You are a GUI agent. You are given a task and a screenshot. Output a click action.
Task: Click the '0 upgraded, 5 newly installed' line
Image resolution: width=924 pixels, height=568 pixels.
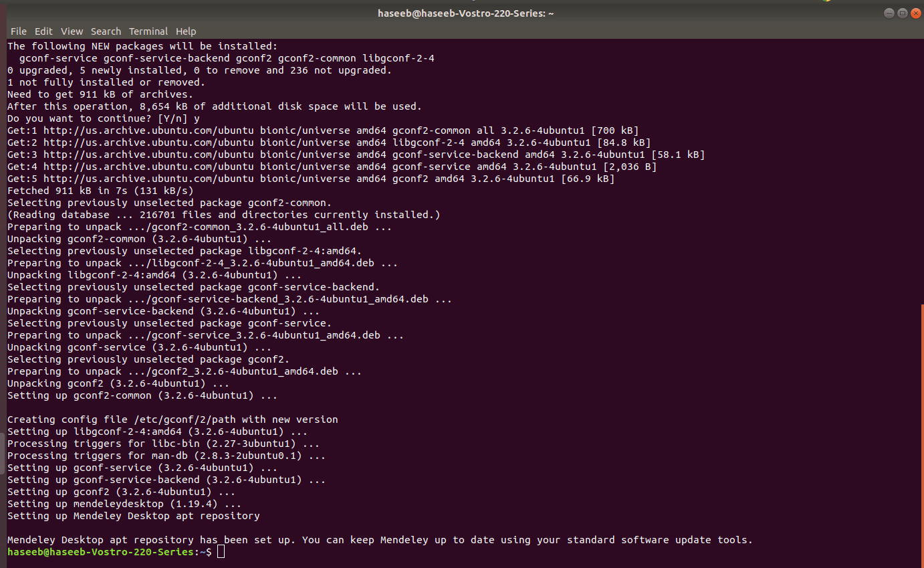[200, 70]
